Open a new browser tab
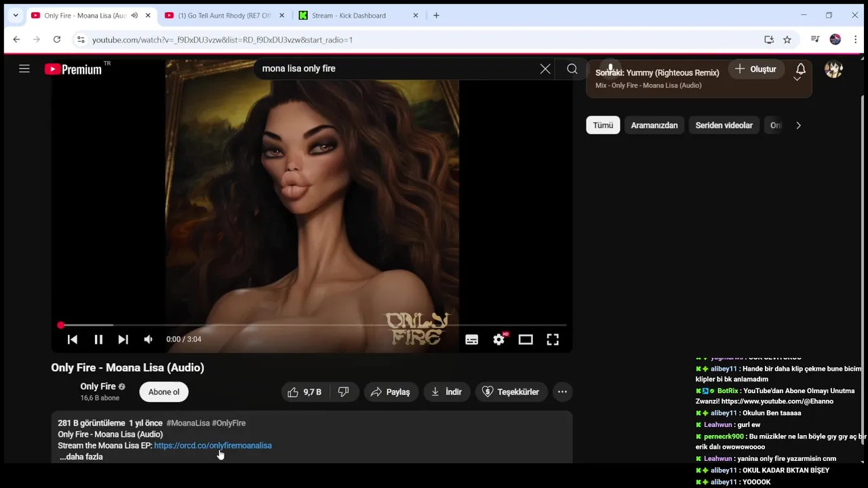This screenshot has width=868, height=488. [x=436, y=16]
